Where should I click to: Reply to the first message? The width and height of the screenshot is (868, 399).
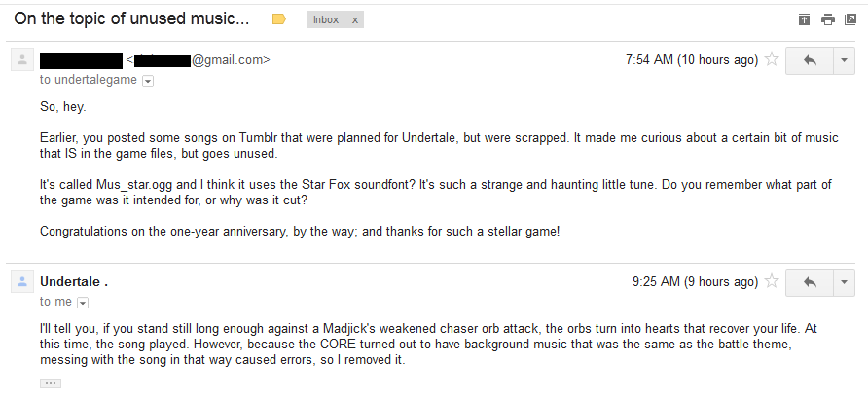(x=809, y=60)
